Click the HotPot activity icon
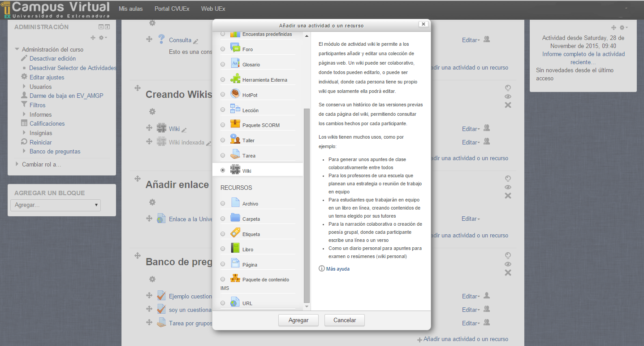Screen dimensions: 644x346 [235, 94]
